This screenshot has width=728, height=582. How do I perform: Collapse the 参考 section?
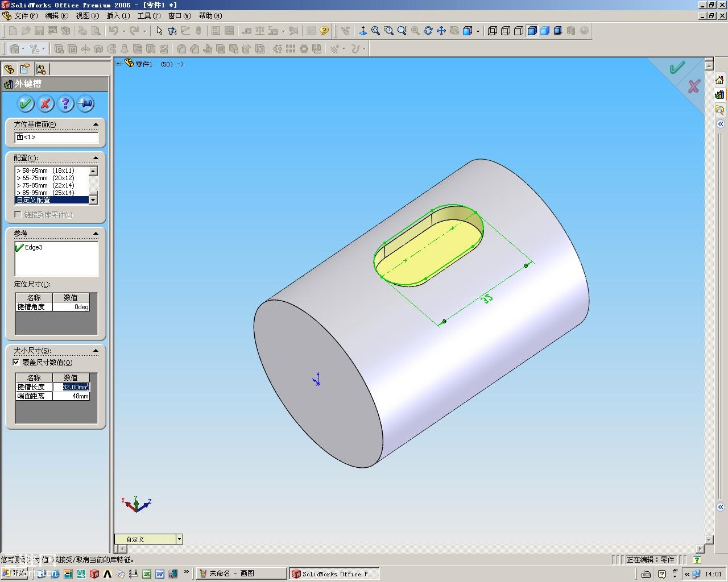pos(96,233)
